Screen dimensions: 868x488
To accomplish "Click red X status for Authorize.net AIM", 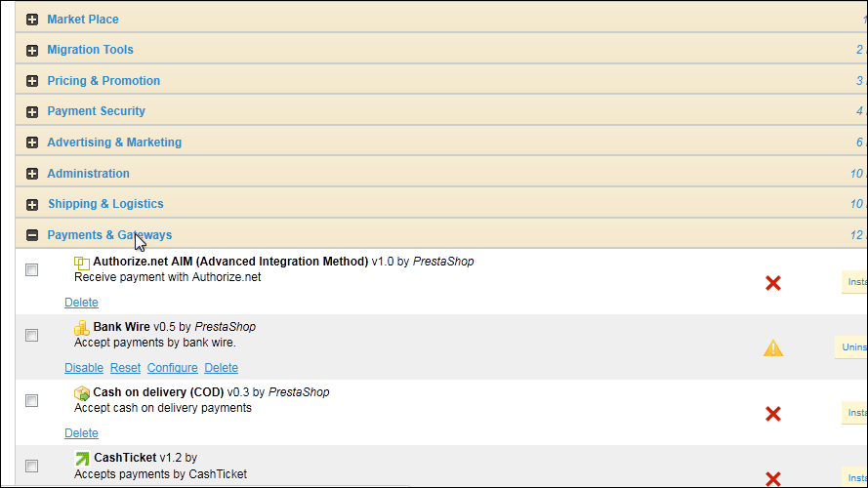I will tap(772, 283).
